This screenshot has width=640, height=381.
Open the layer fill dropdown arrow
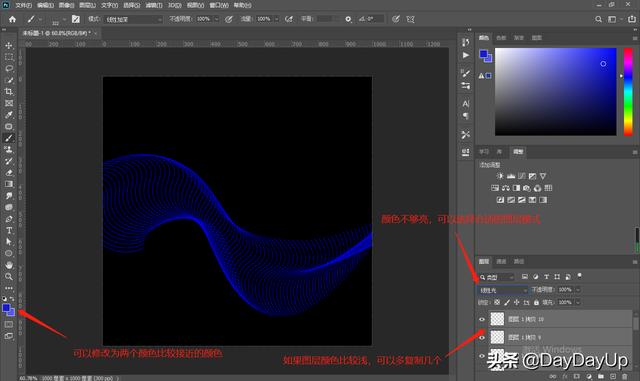click(578, 302)
